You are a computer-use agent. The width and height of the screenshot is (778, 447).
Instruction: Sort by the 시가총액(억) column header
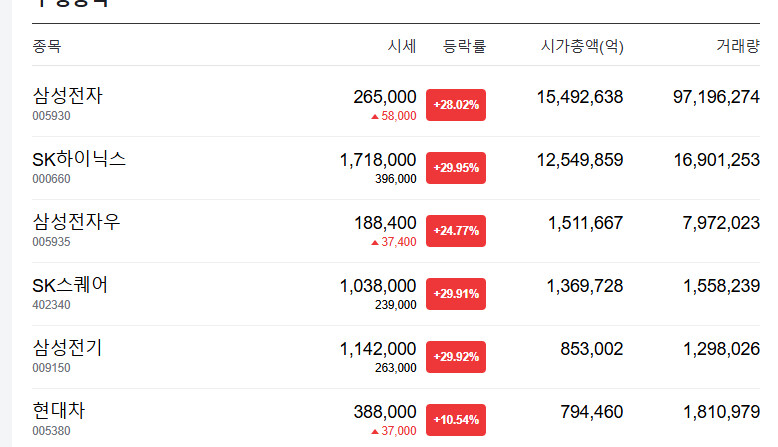coord(582,46)
